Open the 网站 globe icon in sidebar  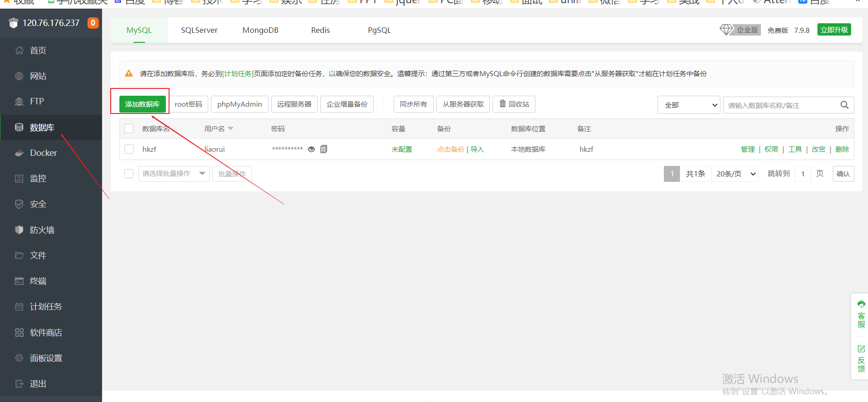(19, 76)
